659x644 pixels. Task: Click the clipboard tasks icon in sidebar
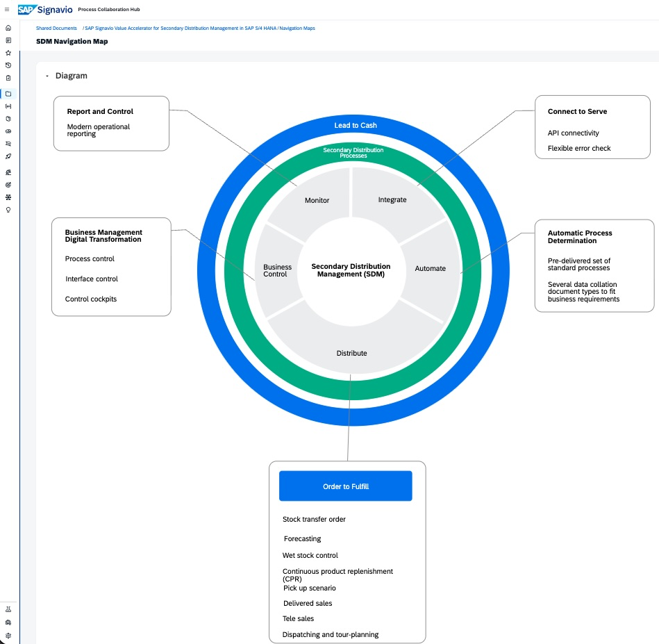8,78
